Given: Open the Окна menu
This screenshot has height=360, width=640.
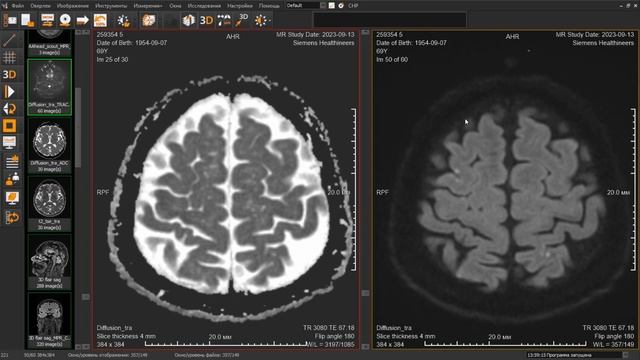Looking at the screenshot, I should [x=175, y=6].
